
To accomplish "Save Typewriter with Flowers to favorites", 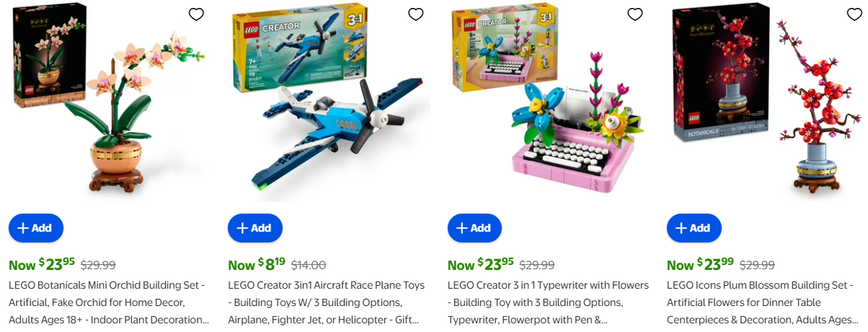I will [x=634, y=14].
